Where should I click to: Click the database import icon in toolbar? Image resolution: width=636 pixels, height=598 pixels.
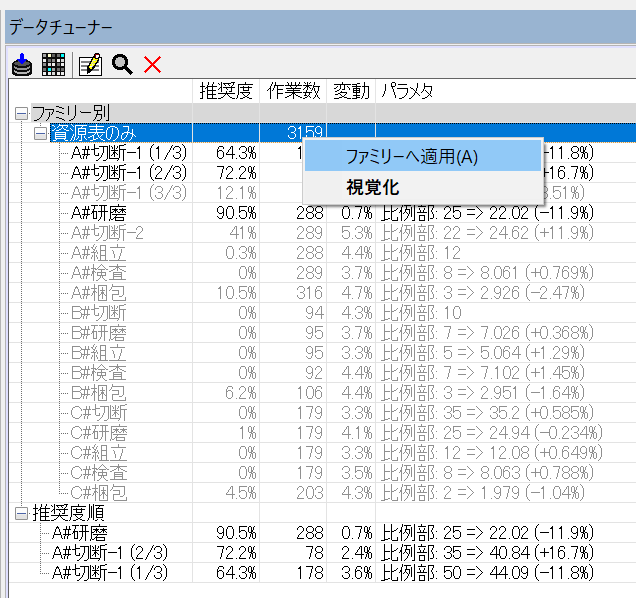tap(22, 65)
